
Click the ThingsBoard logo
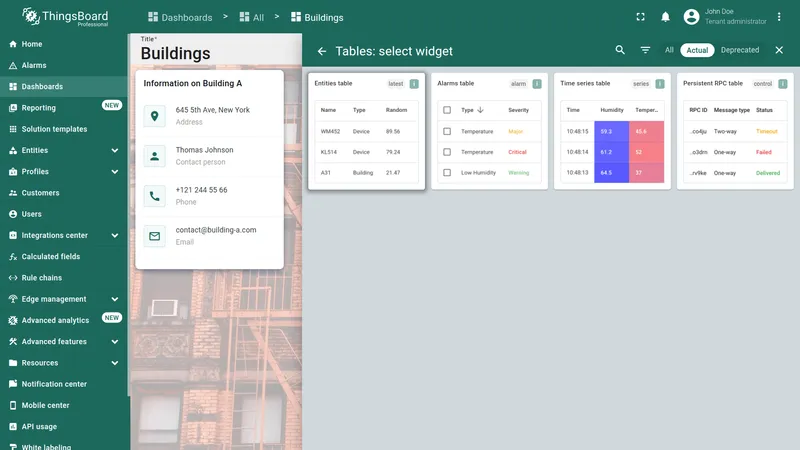coord(65,17)
